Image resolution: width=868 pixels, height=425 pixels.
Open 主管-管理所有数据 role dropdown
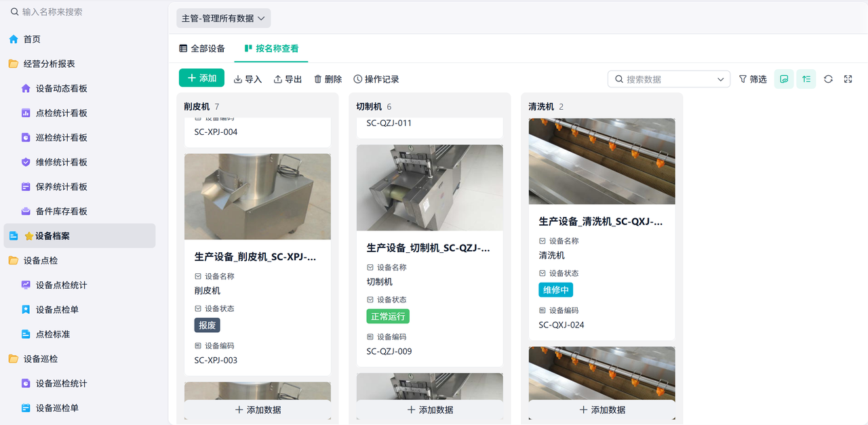[x=223, y=18]
